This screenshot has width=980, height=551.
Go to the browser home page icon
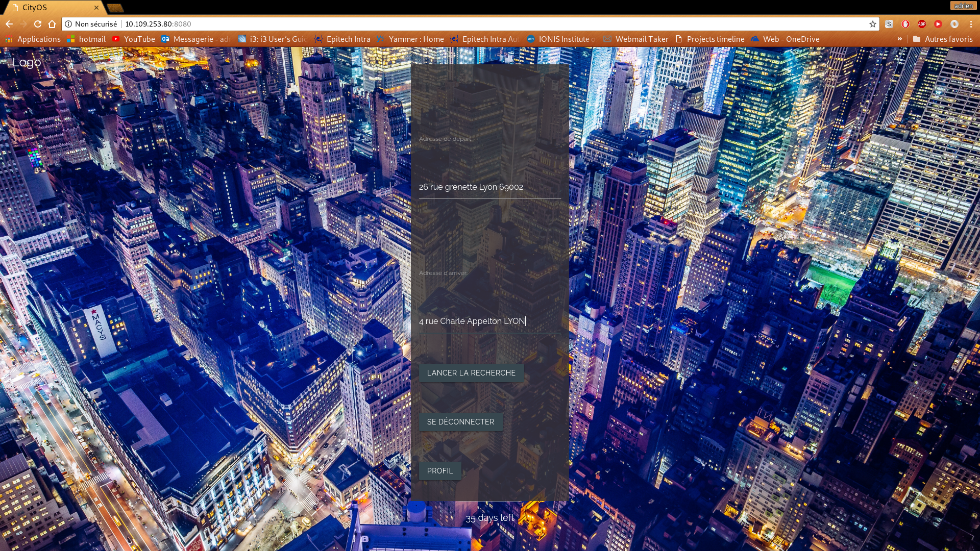coord(52,24)
